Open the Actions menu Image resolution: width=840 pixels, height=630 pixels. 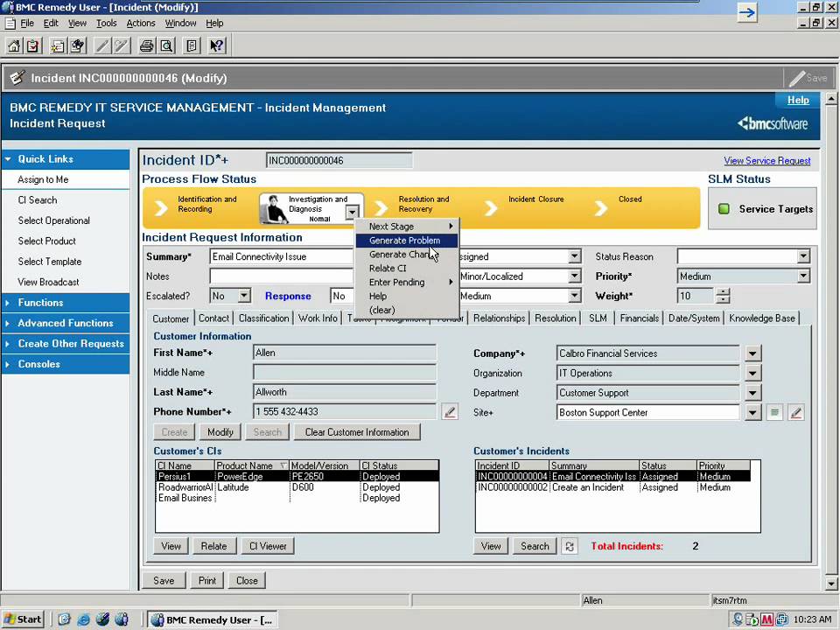click(x=140, y=23)
